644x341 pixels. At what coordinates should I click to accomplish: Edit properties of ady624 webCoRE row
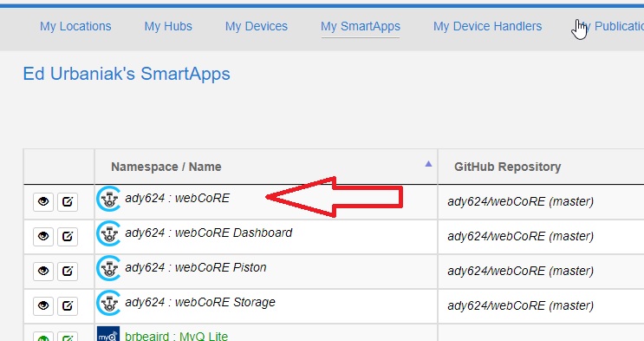point(68,201)
